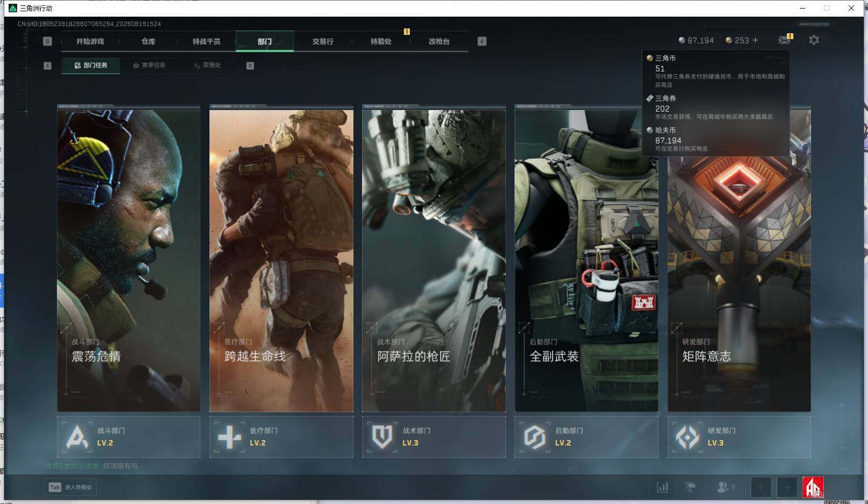
Task: Click the 战术部门 shield emblem icon
Action: click(x=382, y=437)
